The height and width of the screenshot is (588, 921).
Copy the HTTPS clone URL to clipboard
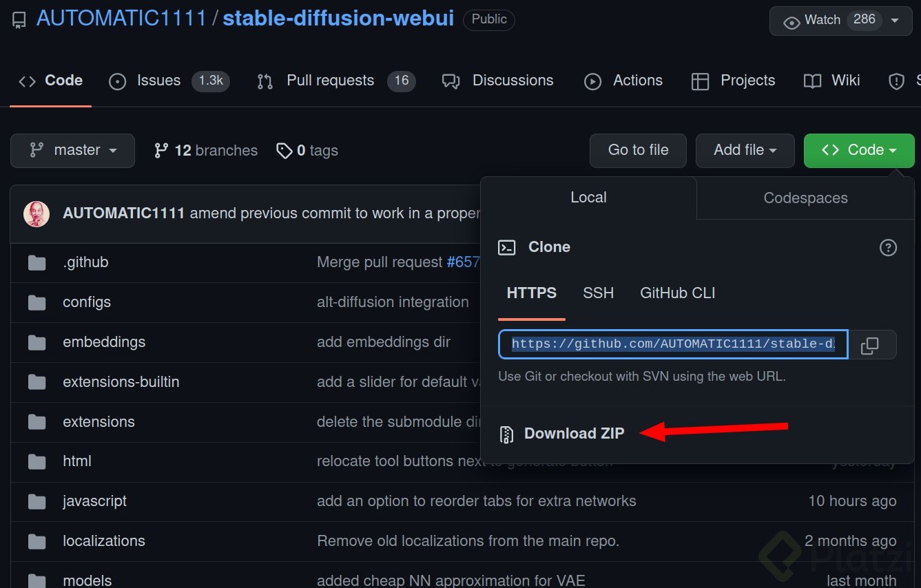[871, 345]
